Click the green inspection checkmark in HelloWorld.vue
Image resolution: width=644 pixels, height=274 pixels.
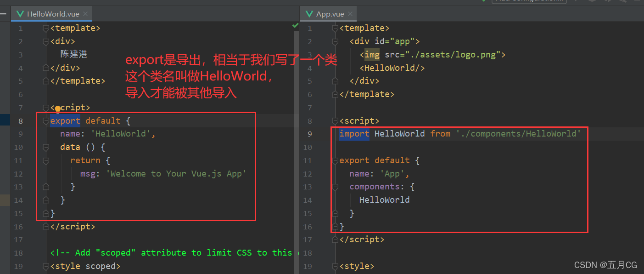295,26
